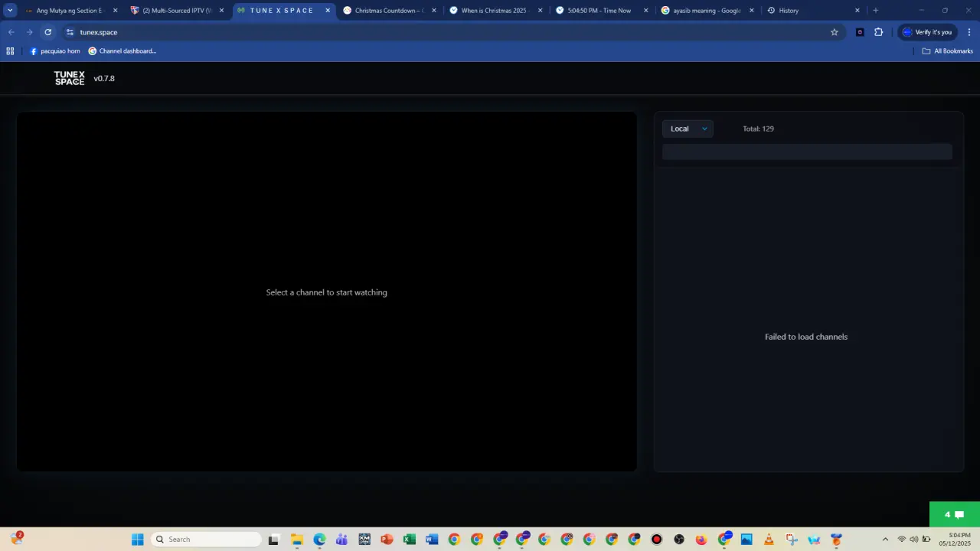Viewport: 980px width, 551px height.
Task: Open File Explorer from taskbar
Action: pos(297,540)
